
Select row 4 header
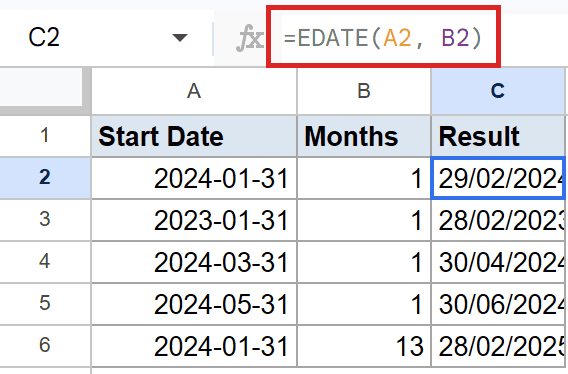pos(45,261)
